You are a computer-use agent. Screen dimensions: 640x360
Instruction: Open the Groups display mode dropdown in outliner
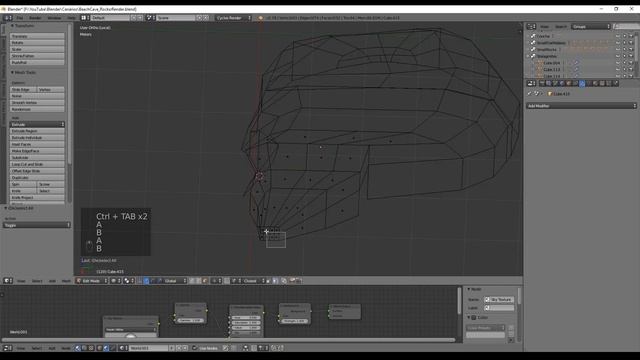(591, 27)
